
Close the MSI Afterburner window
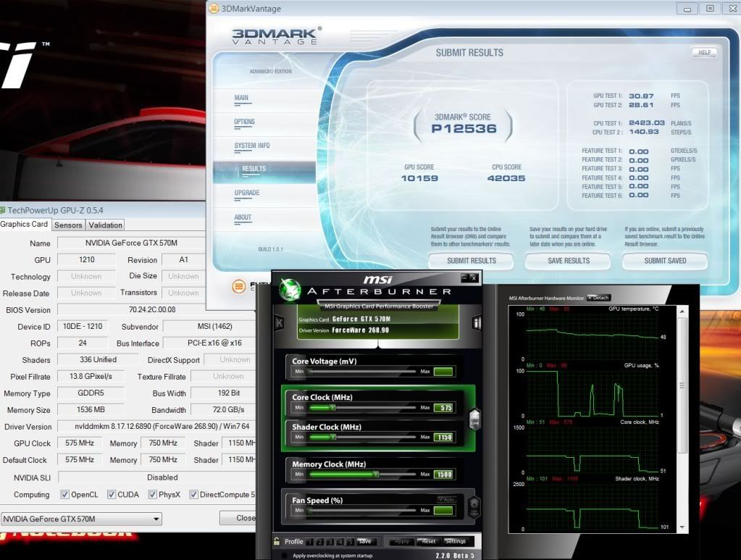point(474,277)
